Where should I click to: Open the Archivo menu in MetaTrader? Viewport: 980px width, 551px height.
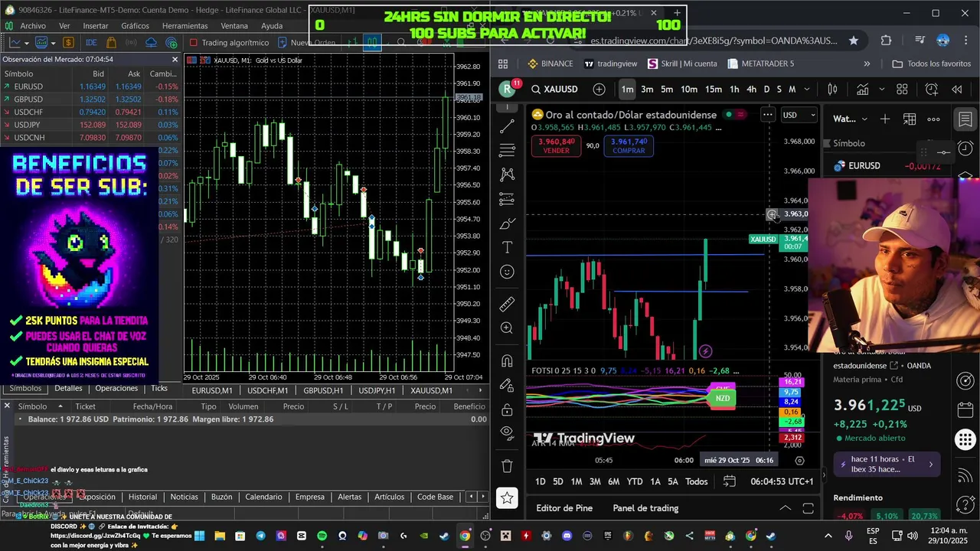click(x=33, y=25)
